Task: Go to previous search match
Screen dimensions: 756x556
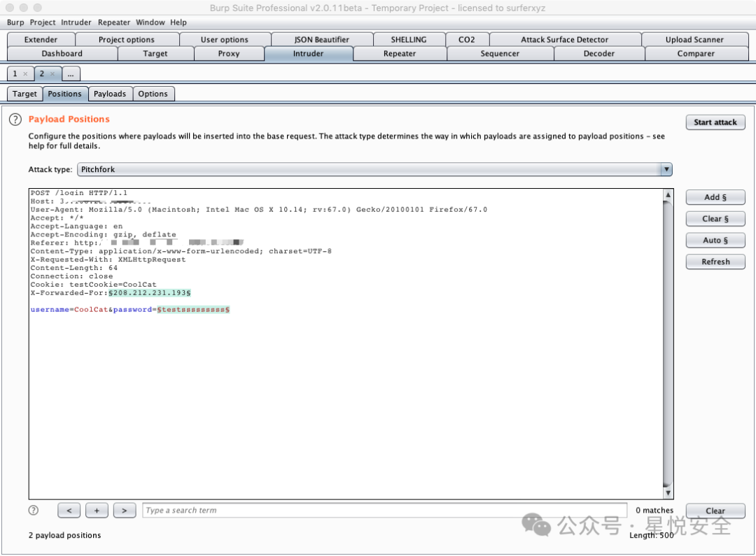Action: coord(69,511)
